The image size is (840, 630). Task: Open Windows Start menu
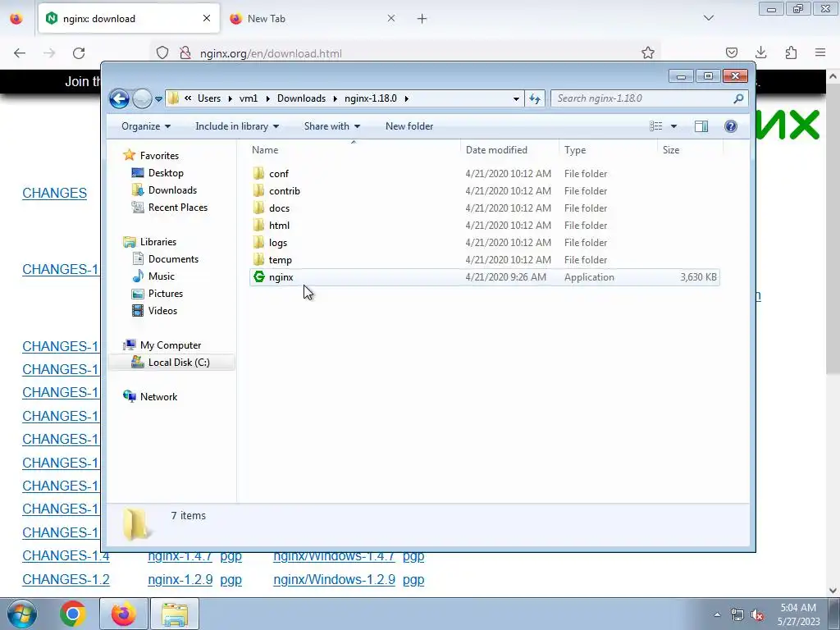pos(22,614)
